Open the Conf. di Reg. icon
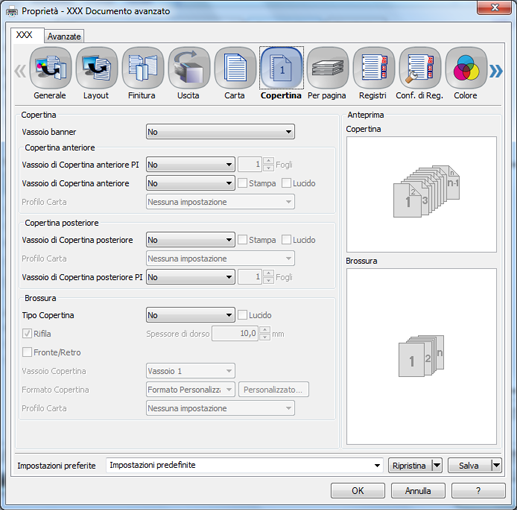This screenshot has width=517, height=510. pos(420,68)
